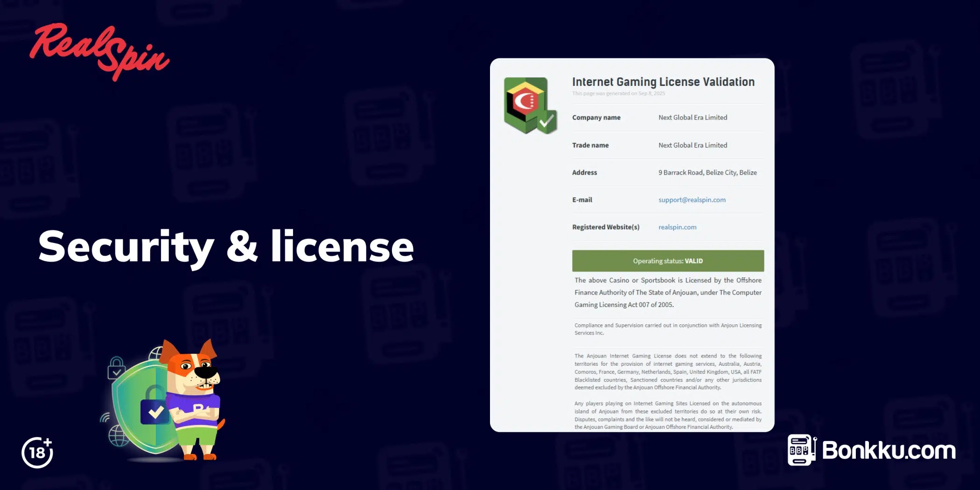Click the page generated on Sep 8, 2025 note

[618, 93]
